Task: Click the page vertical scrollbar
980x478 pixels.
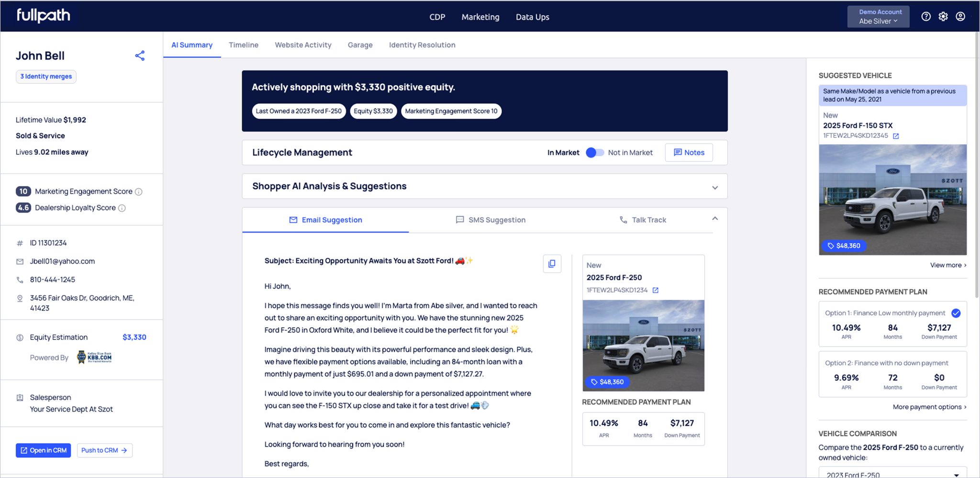Action: click(977, 165)
